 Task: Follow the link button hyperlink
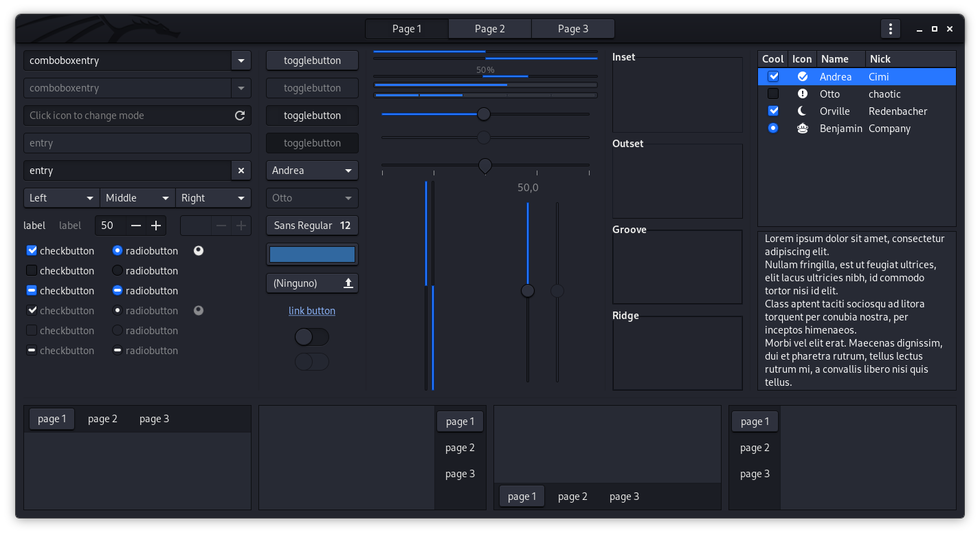(x=312, y=311)
